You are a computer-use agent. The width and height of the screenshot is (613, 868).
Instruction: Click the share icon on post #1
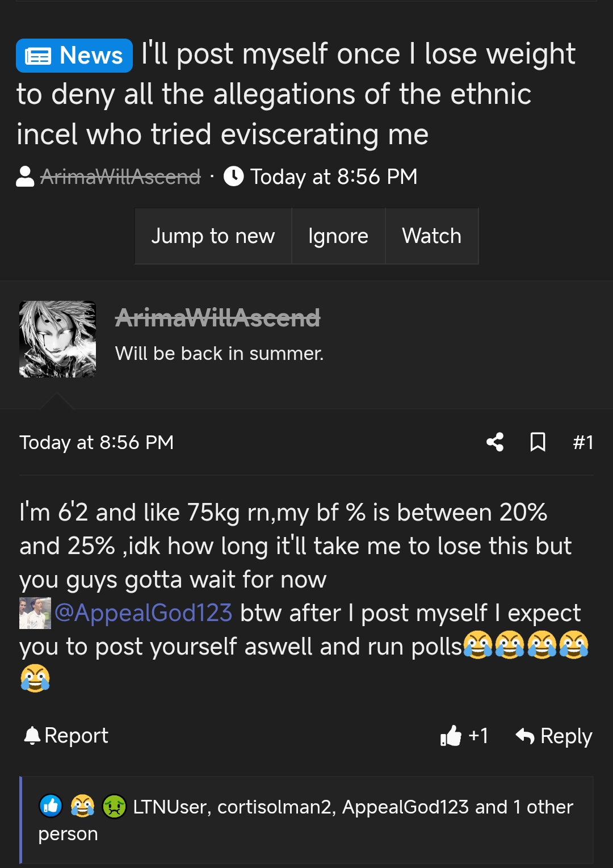(x=495, y=442)
